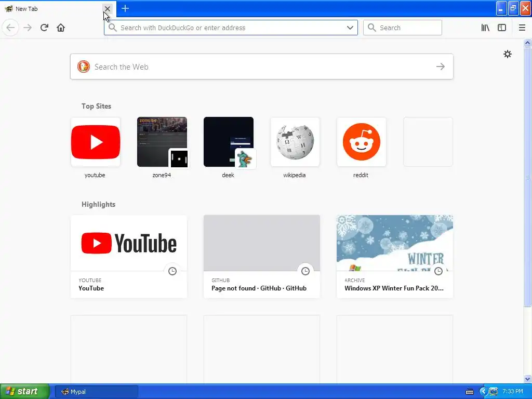Viewport: 532px width, 399px height.
Task: Click 'Page not found · GitHub · GitHub' title
Action: point(259,288)
